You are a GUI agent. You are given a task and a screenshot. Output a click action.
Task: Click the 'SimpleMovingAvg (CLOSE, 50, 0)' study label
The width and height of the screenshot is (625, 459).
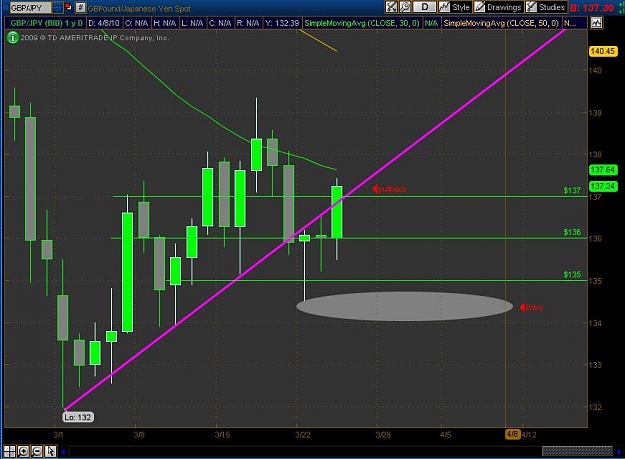(x=501, y=23)
